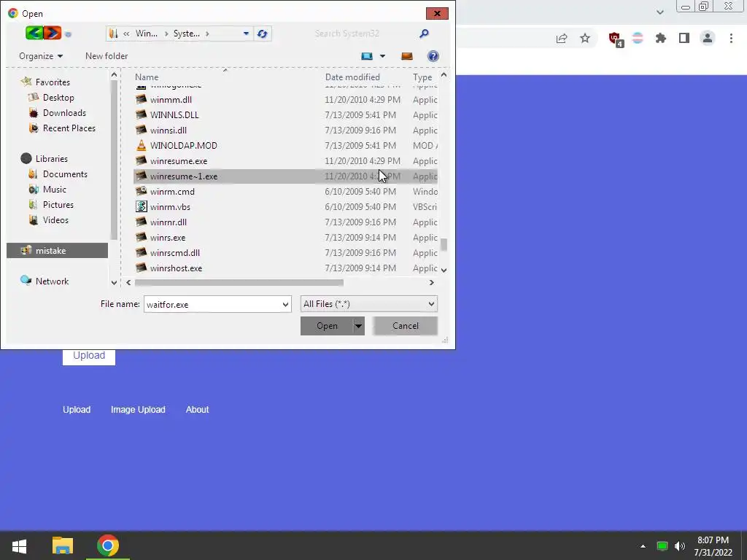
Task: Open the Videos library
Action: coord(55,220)
